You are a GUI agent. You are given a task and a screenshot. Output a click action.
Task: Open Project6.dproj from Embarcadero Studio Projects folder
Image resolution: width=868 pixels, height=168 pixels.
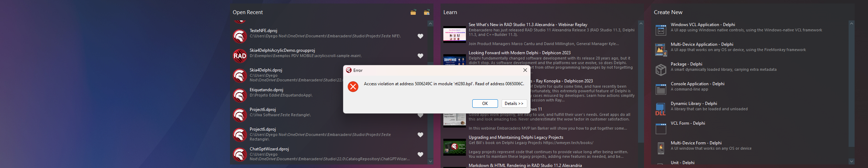[x=328, y=134]
